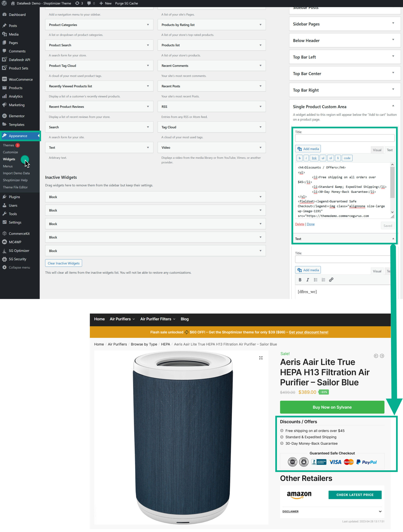Click Done on the text widget
403x532 pixels.
(311, 224)
